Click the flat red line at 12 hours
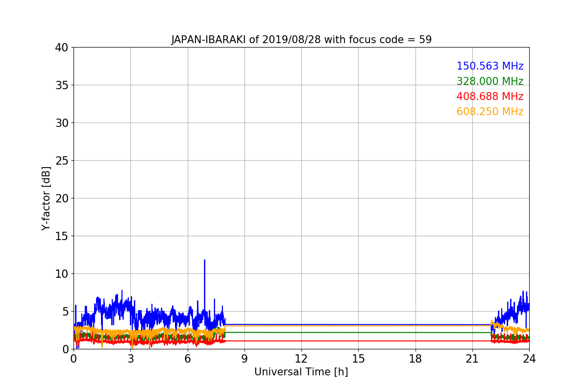 pyautogui.click(x=301, y=341)
